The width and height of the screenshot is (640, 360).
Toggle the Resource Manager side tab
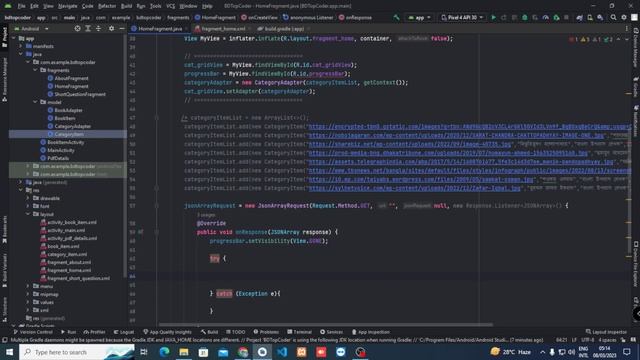4,79
